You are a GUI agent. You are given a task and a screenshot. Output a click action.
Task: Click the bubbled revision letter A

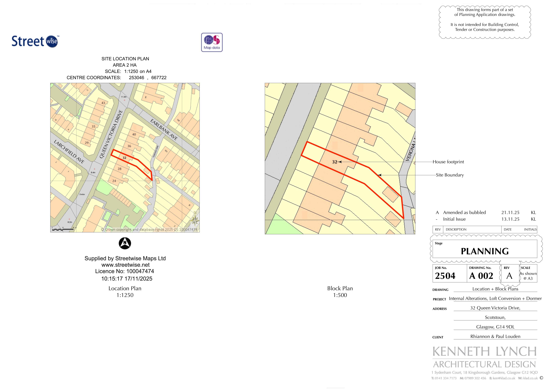(x=509, y=276)
